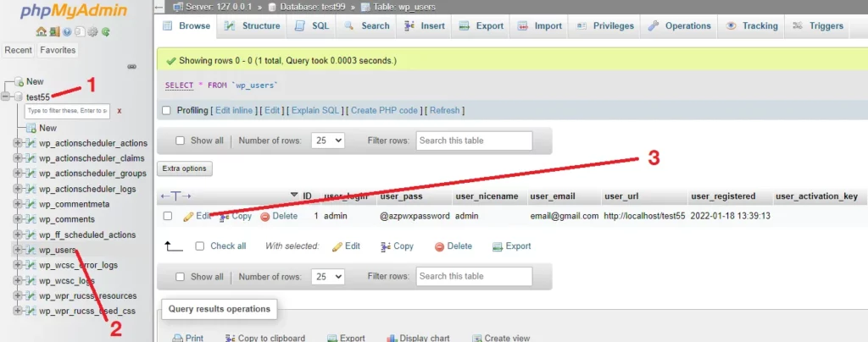Open the Insert tab
The width and height of the screenshot is (868, 342).
(x=425, y=26)
